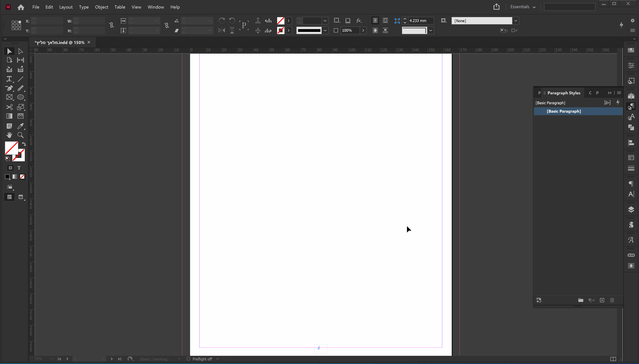Toggle constrain width and height proportions
This screenshot has height=364, width=639.
112,25
